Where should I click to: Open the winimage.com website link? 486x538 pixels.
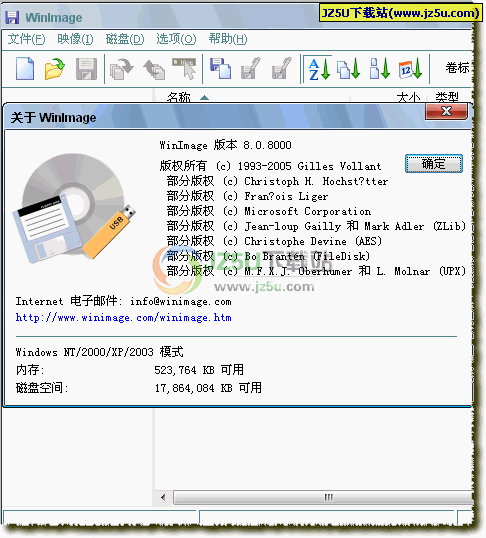124,317
